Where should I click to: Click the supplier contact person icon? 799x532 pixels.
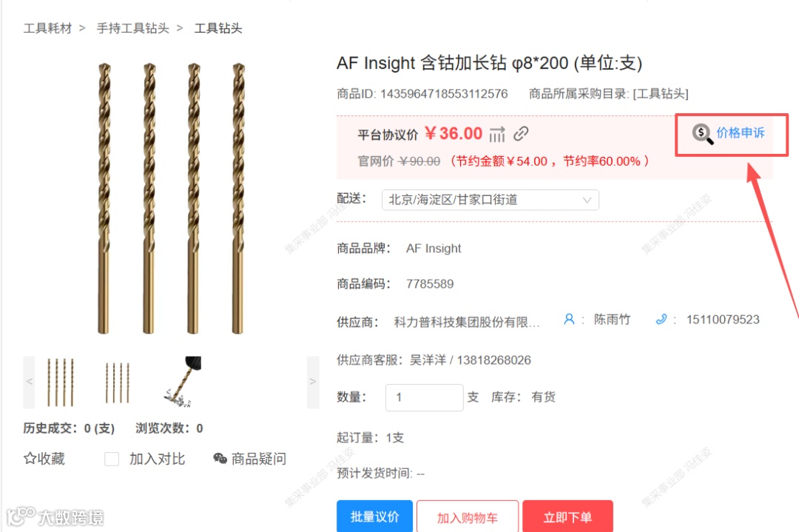(569, 320)
